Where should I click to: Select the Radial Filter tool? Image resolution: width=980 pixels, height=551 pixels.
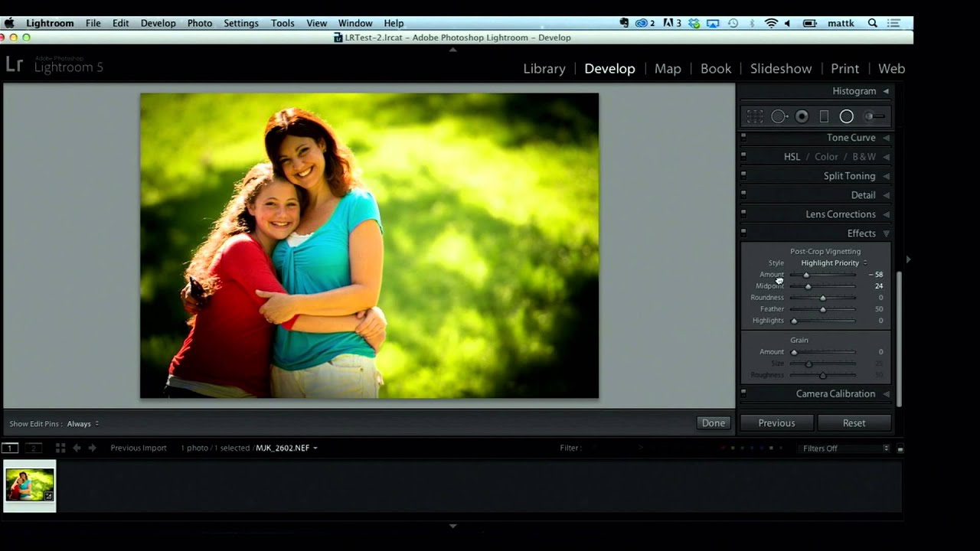point(846,116)
